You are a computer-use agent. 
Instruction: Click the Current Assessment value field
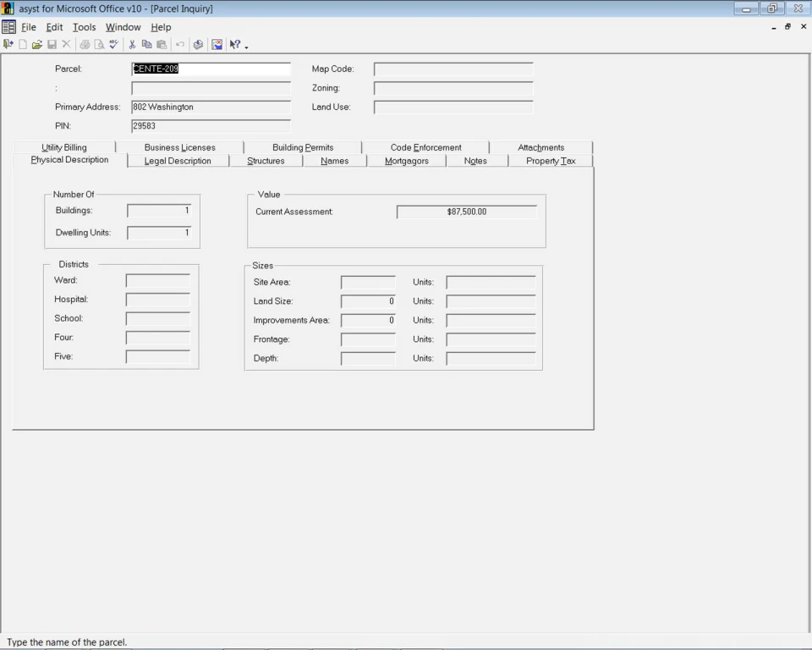pos(467,212)
